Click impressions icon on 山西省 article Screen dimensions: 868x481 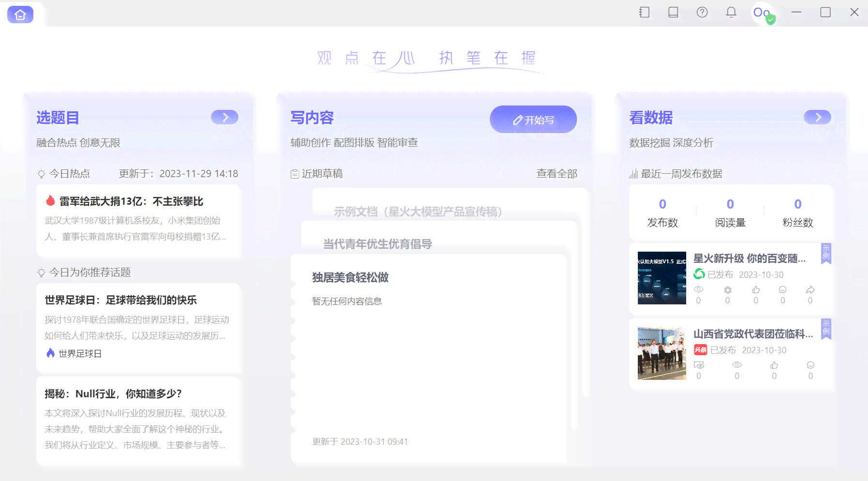click(x=699, y=365)
